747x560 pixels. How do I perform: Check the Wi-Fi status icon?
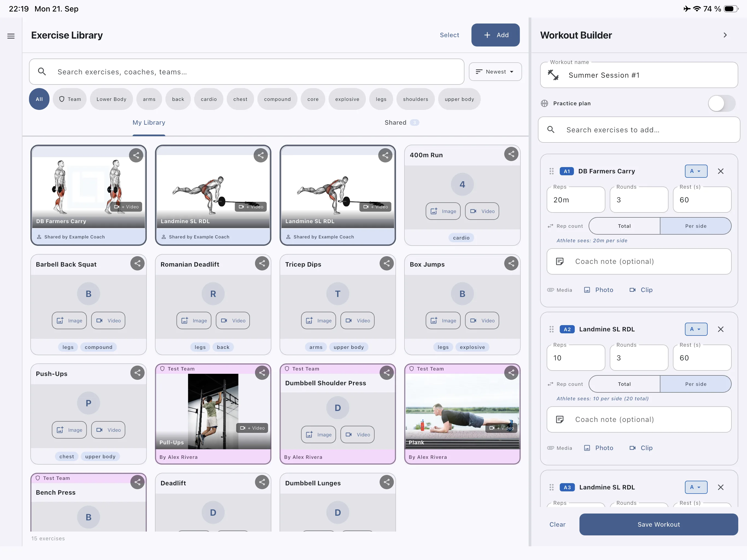click(x=697, y=9)
